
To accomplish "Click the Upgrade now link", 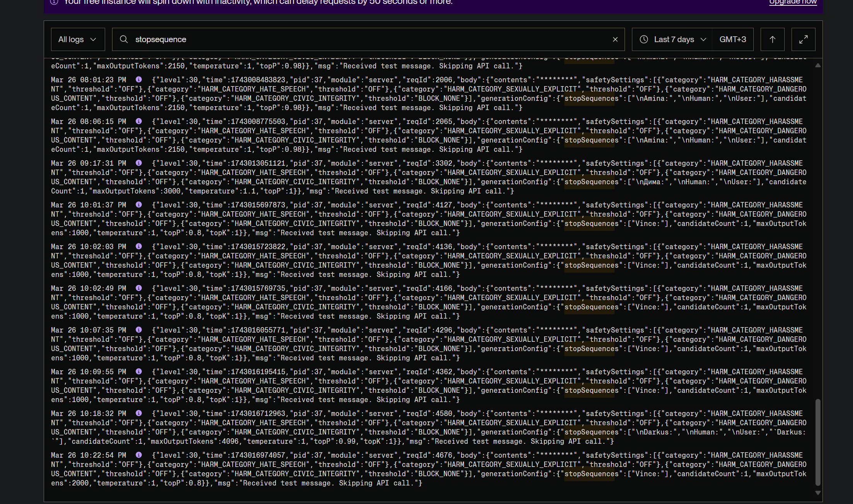I will [793, 2].
